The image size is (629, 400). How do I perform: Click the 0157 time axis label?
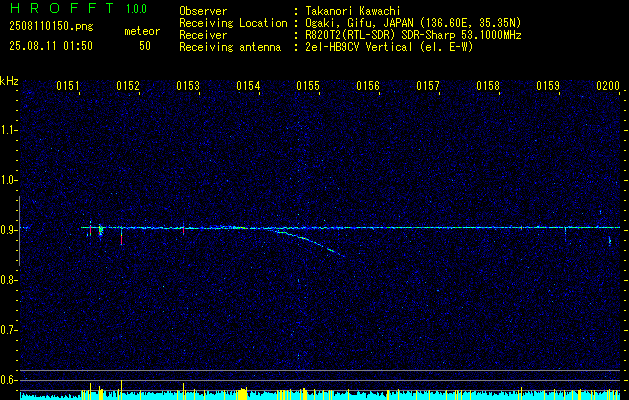(428, 86)
